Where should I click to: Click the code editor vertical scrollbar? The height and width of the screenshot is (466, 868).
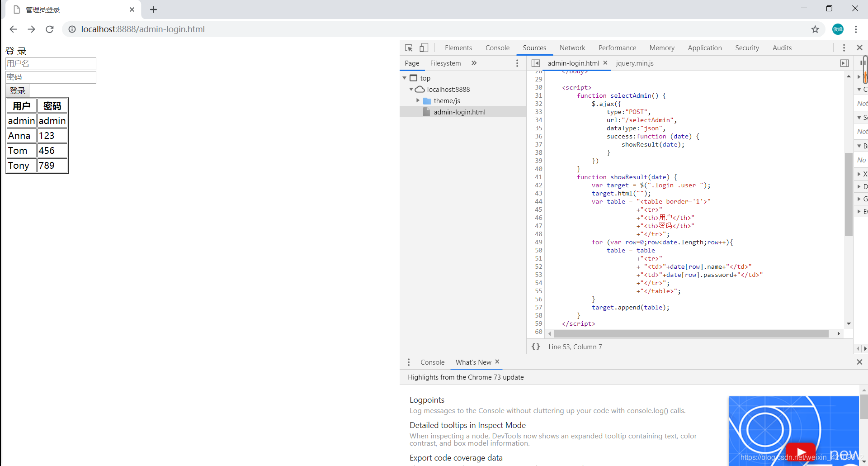pyautogui.click(x=849, y=195)
